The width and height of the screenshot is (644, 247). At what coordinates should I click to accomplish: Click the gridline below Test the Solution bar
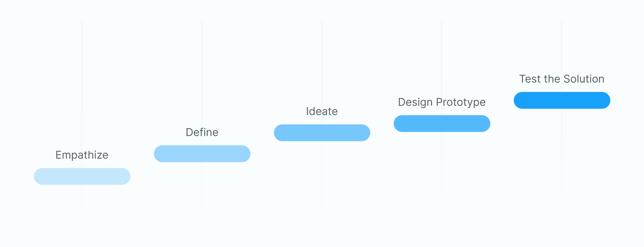coord(561,168)
